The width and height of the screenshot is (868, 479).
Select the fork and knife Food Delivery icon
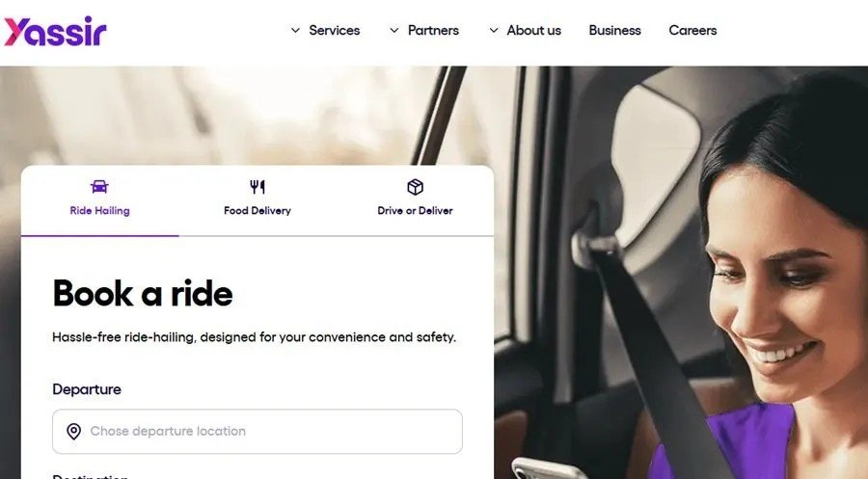[x=258, y=187]
